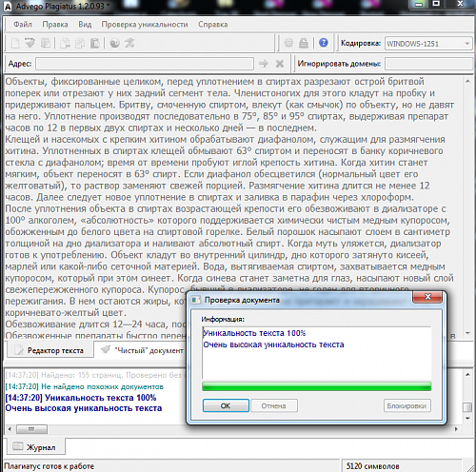Click the horizontal scrollbar thumb in the log panel
This screenshot has height=472, width=476.
pos(31,429)
